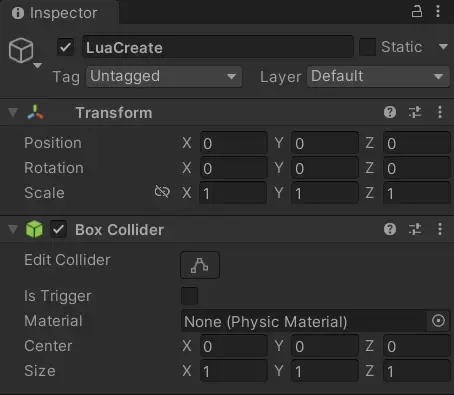Enable the Static checkbox
Viewport: 454px width, 395px height.
[368, 47]
